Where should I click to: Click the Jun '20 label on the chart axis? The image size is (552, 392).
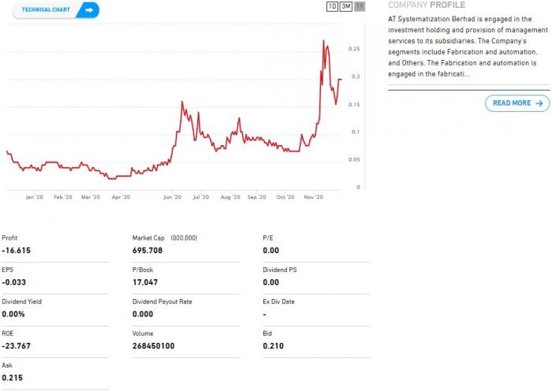click(x=172, y=197)
